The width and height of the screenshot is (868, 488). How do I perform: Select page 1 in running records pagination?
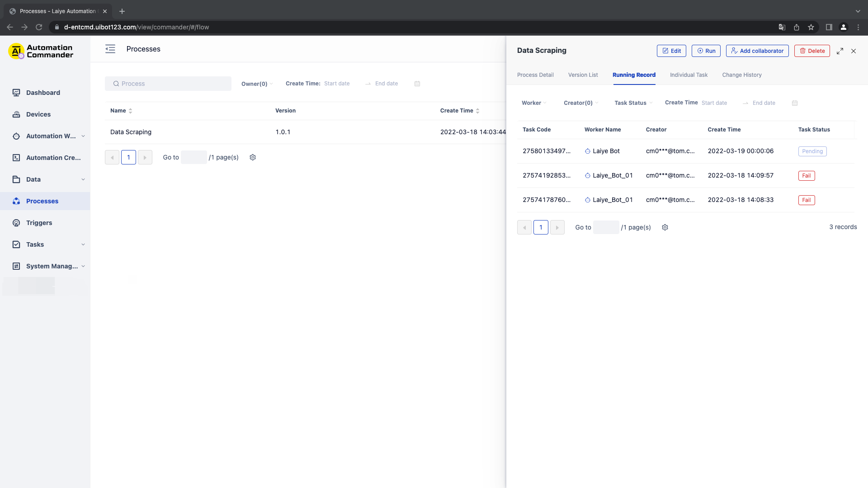pos(541,227)
